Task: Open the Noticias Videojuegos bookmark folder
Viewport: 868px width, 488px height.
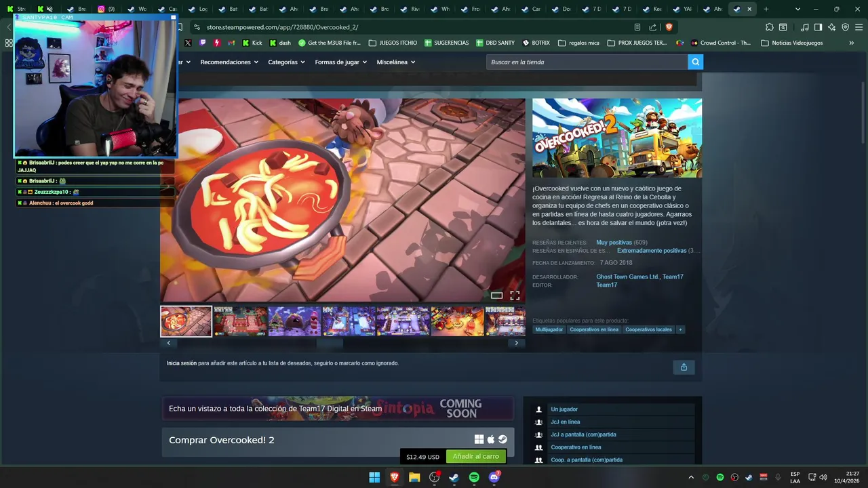Action: 792,43
